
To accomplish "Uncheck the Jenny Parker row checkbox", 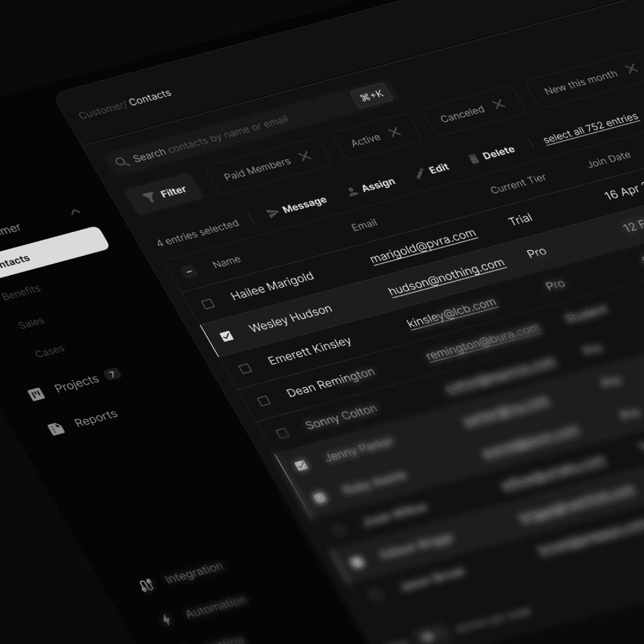I will click(x=301, y=465).
